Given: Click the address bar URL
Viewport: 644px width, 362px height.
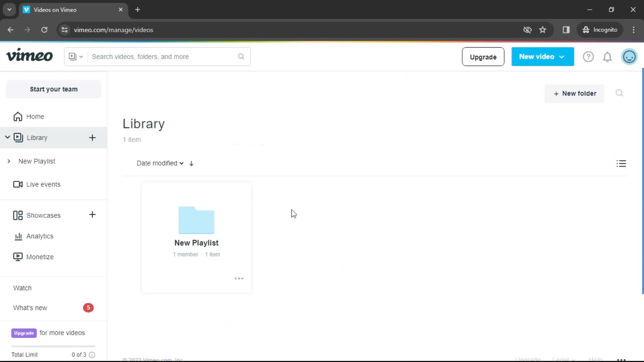Looking at the screenshot, I should (x=113, y=30).
